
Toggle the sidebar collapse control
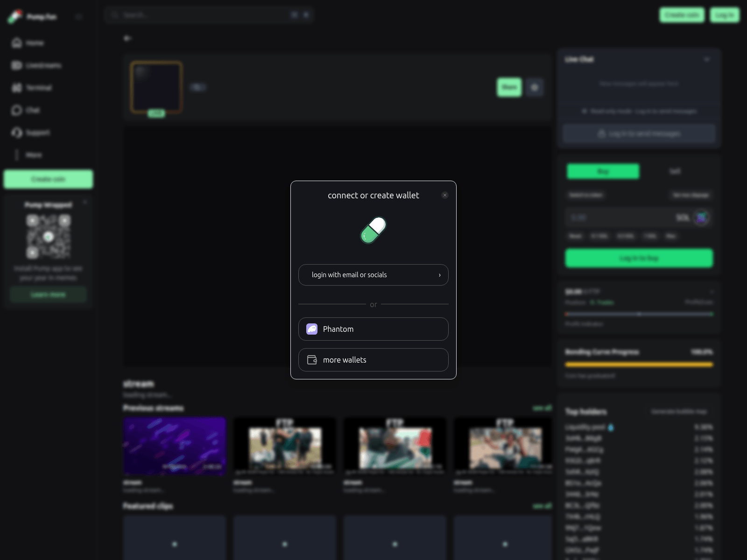pyautogui.click(x=79, y=17)
